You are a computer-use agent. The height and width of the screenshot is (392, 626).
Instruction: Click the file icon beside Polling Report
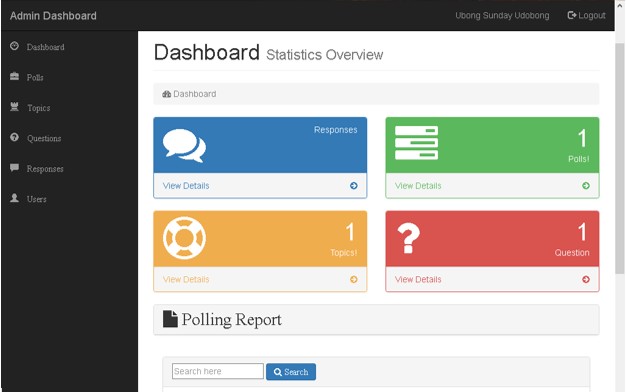point(170,319)
